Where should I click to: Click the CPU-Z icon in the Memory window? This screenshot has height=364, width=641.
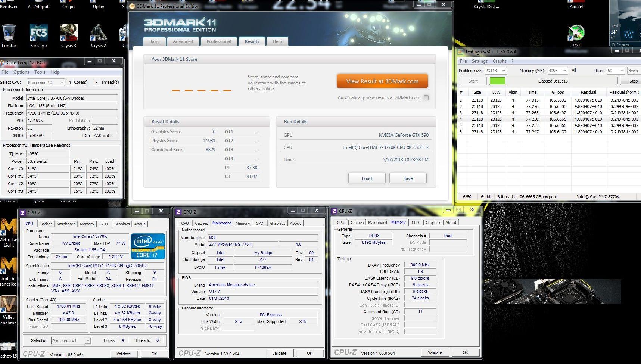coord(334,211)
